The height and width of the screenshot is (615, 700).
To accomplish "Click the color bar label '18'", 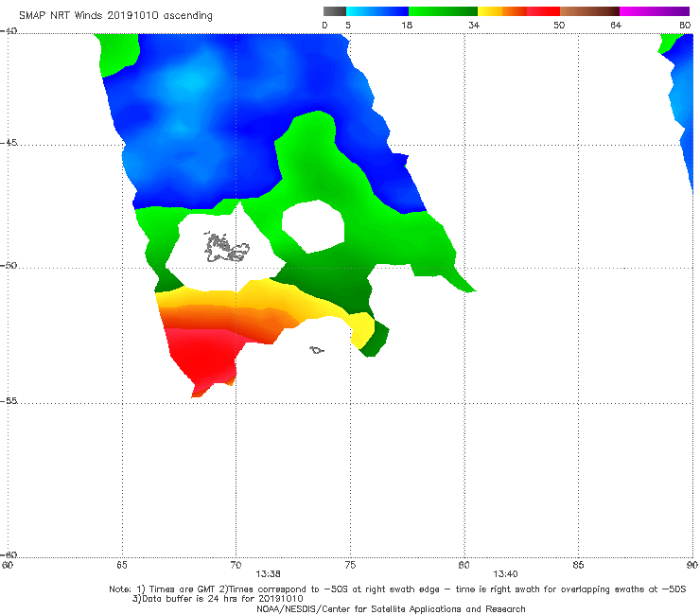I will pos(407,26).
